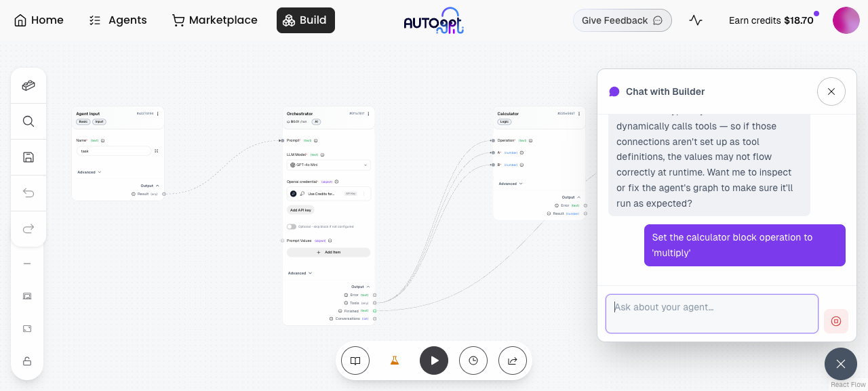This screenshot has width=868, height=391.
Task: Click the search icon in left toolbar
Action: (x=28, y=121)
